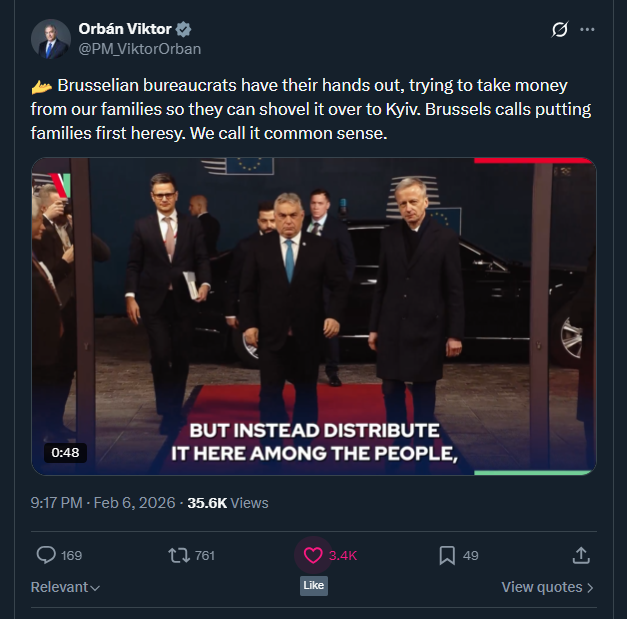Click the Like tooltip label
627x619 pixels.
313,585
